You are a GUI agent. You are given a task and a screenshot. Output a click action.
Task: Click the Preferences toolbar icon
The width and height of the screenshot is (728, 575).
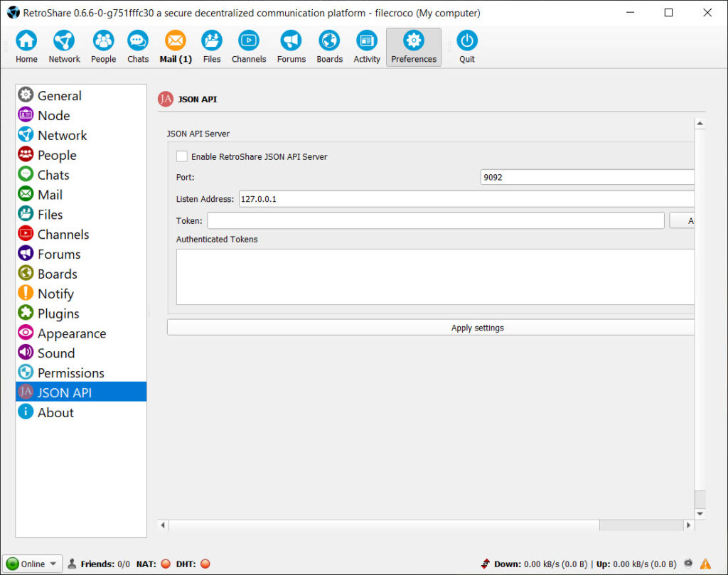click(x=414, y=46)
